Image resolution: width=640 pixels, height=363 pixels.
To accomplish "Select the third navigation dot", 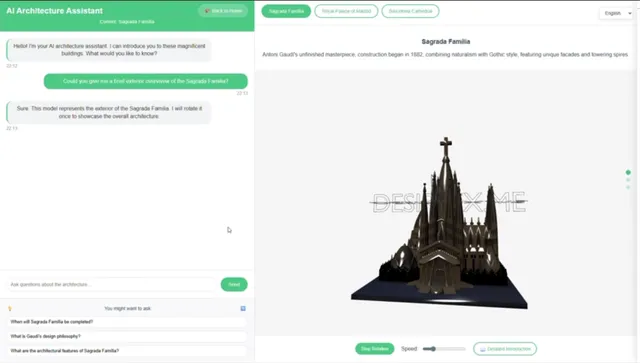I will click(x=628, y=187).
